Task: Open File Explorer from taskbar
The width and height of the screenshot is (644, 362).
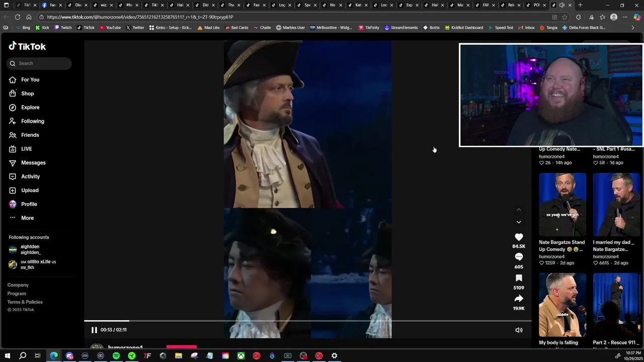Action: coord(179,356)
